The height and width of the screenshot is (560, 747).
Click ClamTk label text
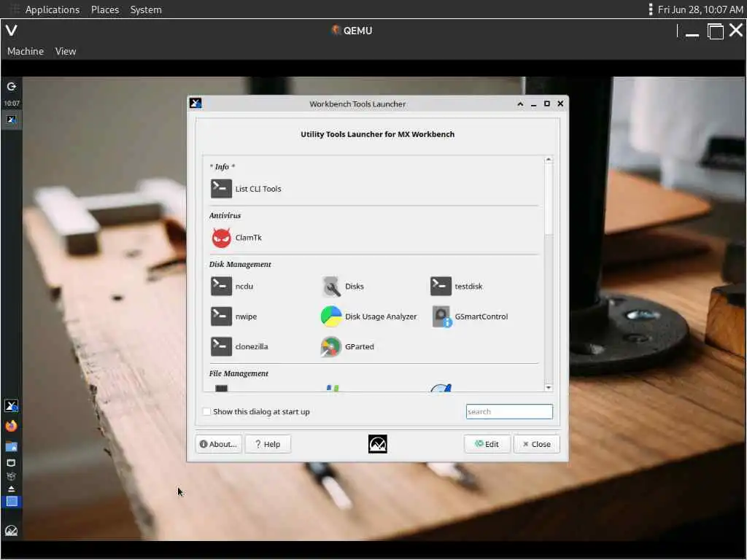(x=248, y=238)
